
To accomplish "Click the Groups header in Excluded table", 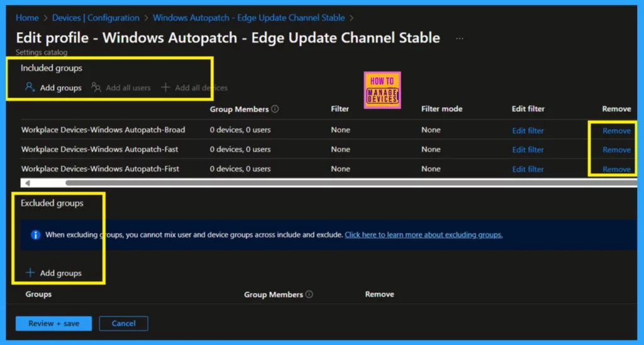I will click(38, 294).
